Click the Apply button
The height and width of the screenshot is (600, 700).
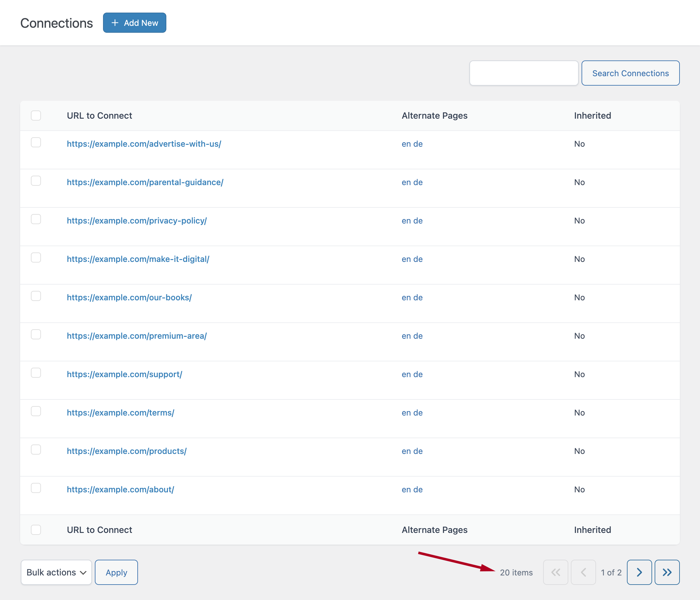pyautogui.click(x=116, y=572)
